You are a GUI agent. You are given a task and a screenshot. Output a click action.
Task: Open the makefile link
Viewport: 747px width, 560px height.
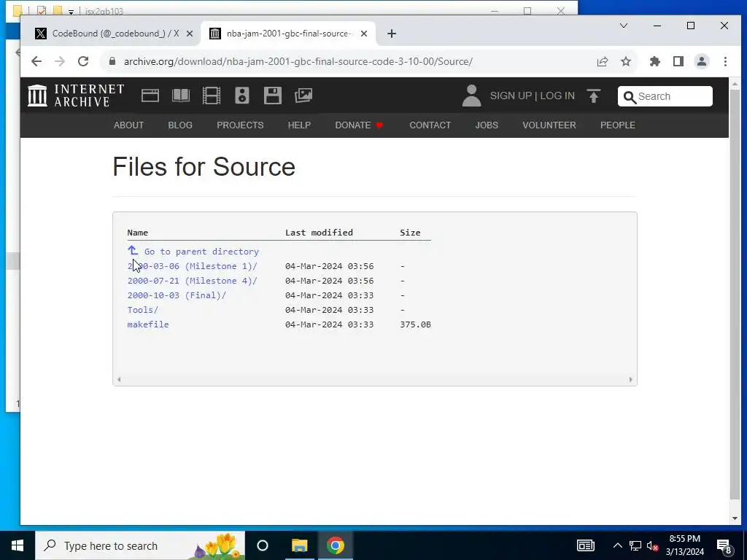click(x=147, y=324)
